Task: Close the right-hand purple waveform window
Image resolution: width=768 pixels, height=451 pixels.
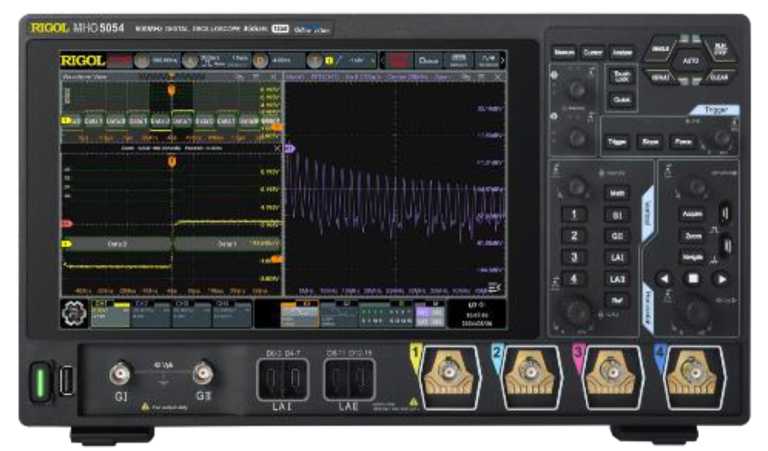Action: [x=498, y=77]
